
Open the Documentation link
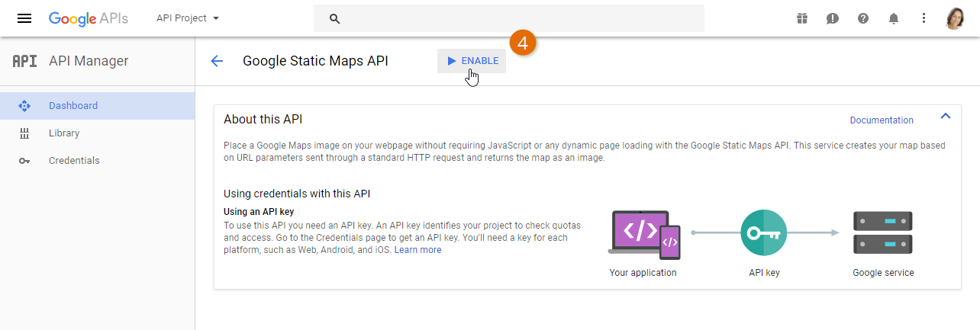pyautogui.click(x=882, y=120)
